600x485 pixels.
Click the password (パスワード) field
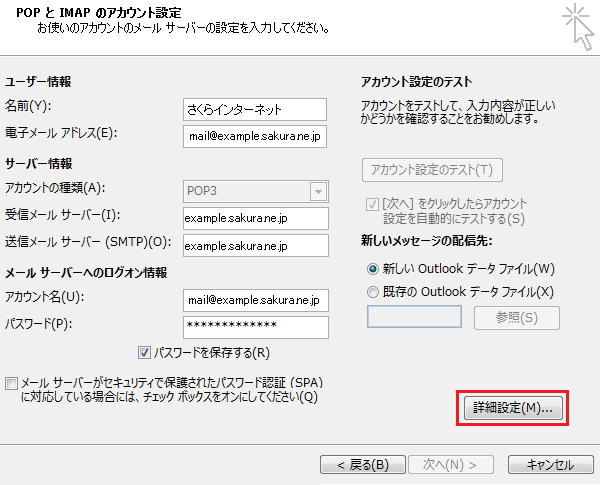[x=255, y=327]
